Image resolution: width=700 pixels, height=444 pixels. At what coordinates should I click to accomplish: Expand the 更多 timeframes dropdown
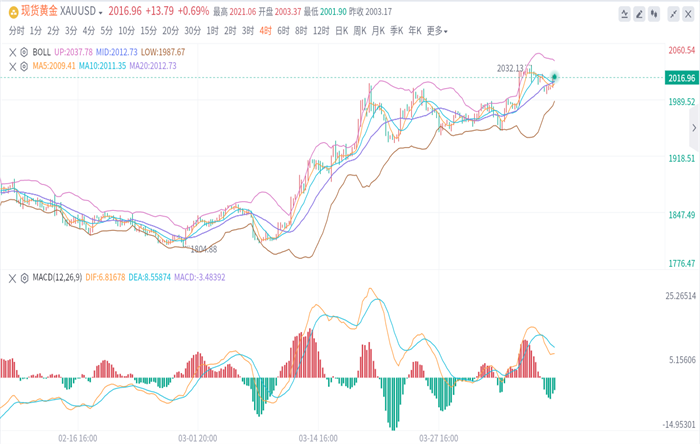click(437, 31)
